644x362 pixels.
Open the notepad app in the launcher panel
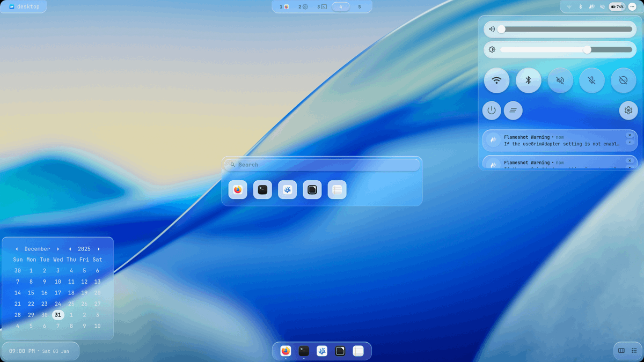(337, 190)
